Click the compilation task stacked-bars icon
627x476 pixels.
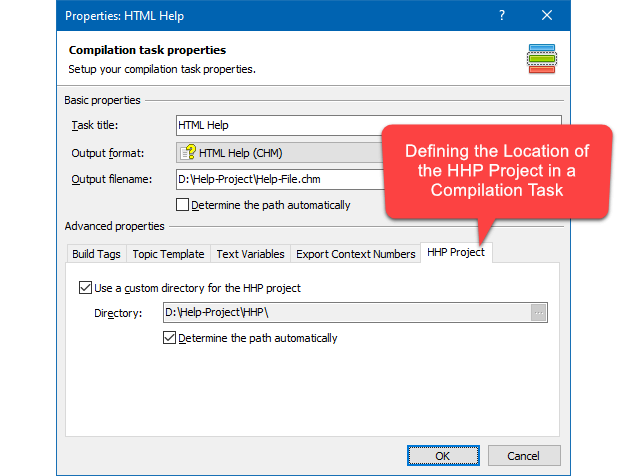tap(542, 59)
